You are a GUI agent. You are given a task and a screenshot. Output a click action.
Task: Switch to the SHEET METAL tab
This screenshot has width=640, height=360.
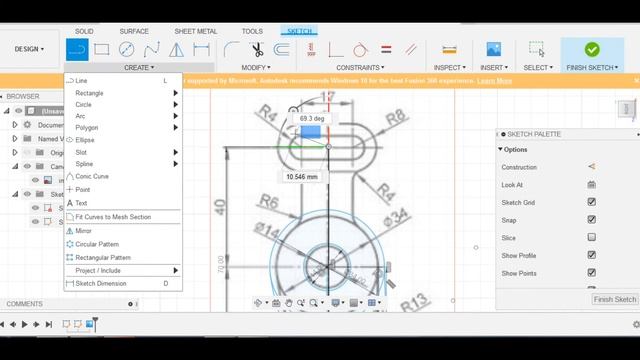click(196, 31)
